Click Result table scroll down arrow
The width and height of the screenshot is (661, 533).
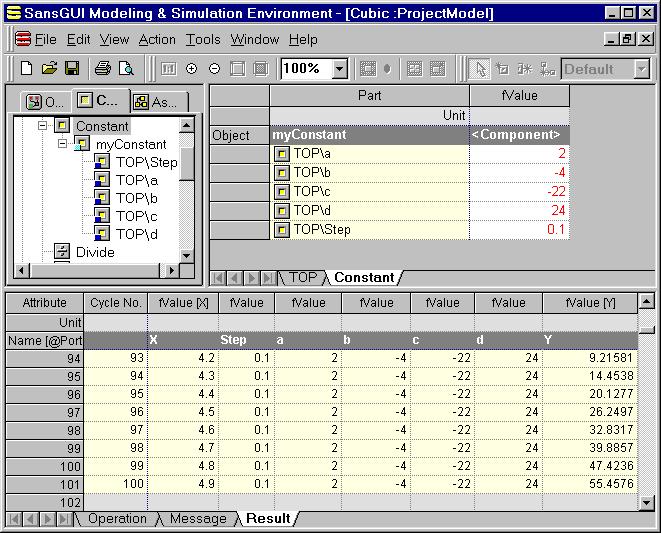click(x=647, y=502)
